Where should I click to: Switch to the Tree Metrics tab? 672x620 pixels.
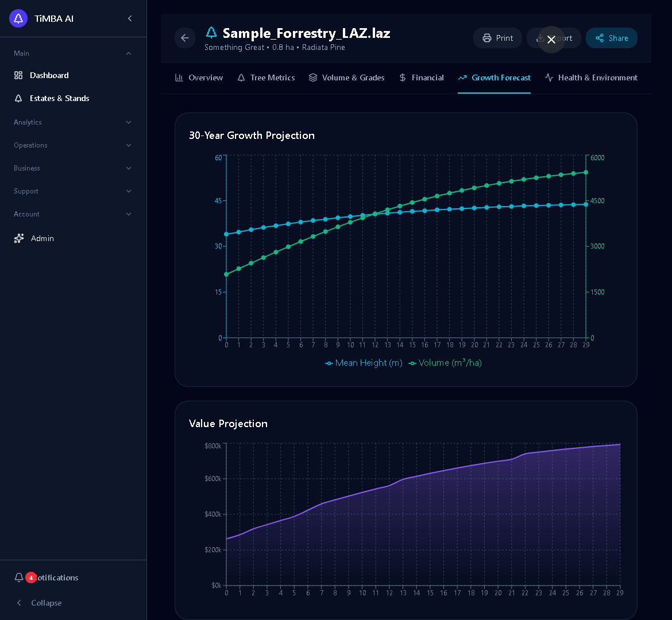click(266, 77)
